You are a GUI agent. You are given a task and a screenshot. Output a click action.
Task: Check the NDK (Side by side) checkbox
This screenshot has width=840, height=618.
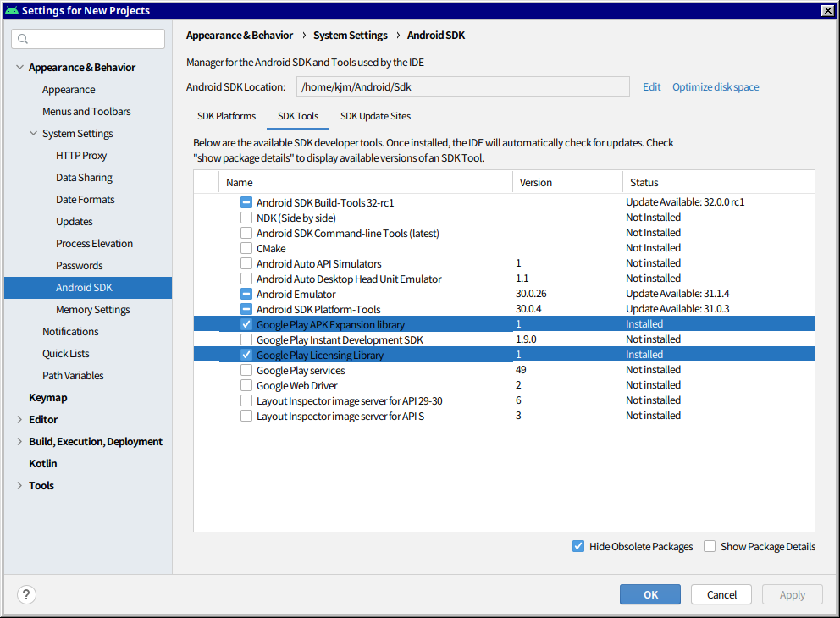(246, 218)
